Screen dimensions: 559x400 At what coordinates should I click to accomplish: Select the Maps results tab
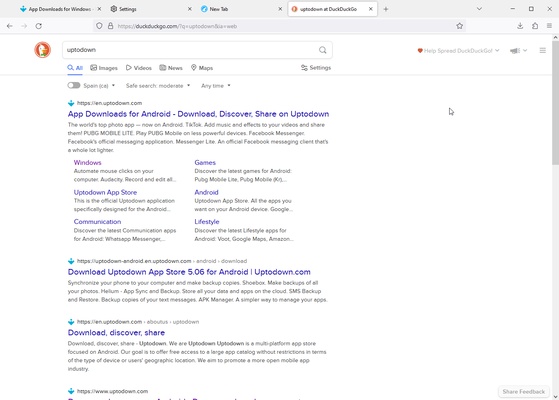pos(202,68)
